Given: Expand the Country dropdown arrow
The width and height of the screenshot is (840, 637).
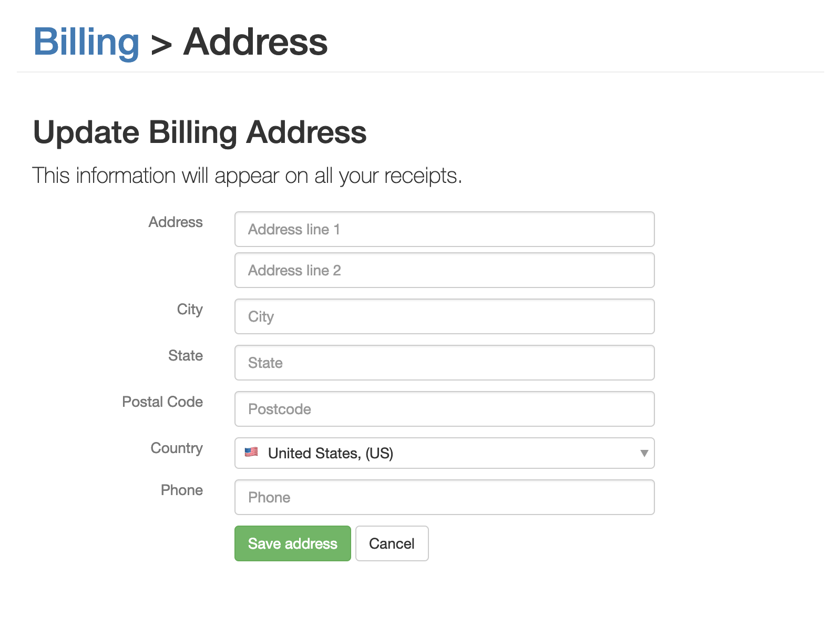Looking at the screenshot, I should pyautogui.click(x=644, y=453).
